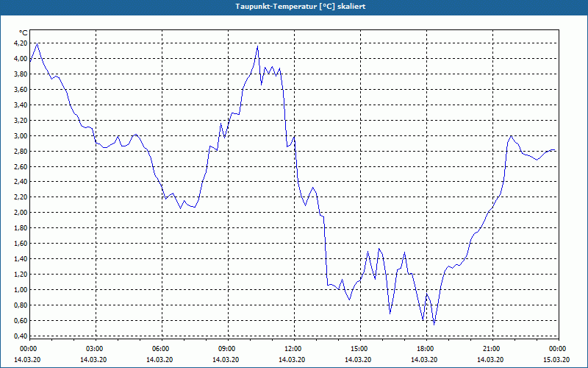Select the '14.03.20' date under the first 00:00
Viewport: 588px width, 368px height.
pos(27,359)
